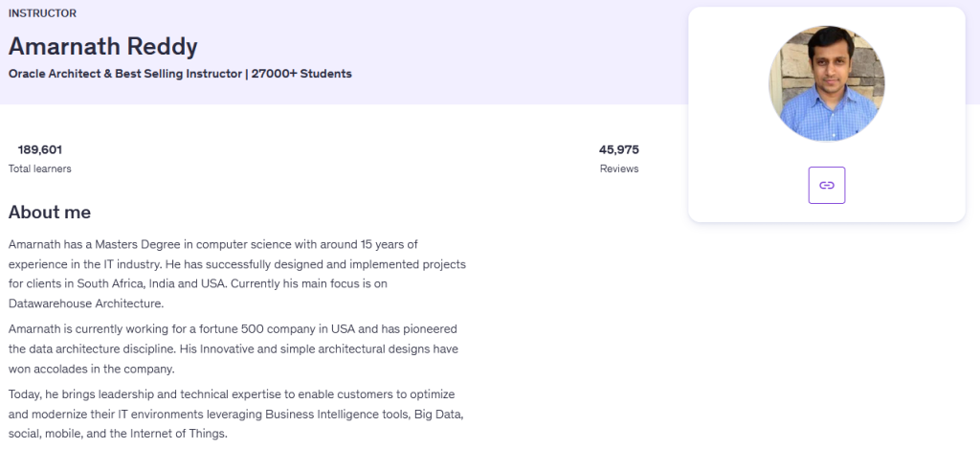980x449 pixels.
Task: Click the "Reviews" label
Action: pos(618,168)
